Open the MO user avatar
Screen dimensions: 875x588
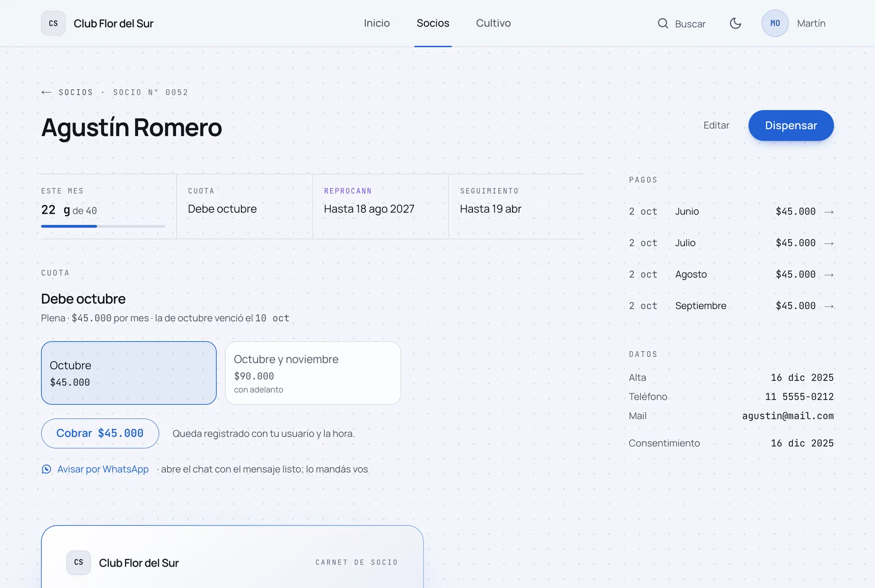point(775,24)
